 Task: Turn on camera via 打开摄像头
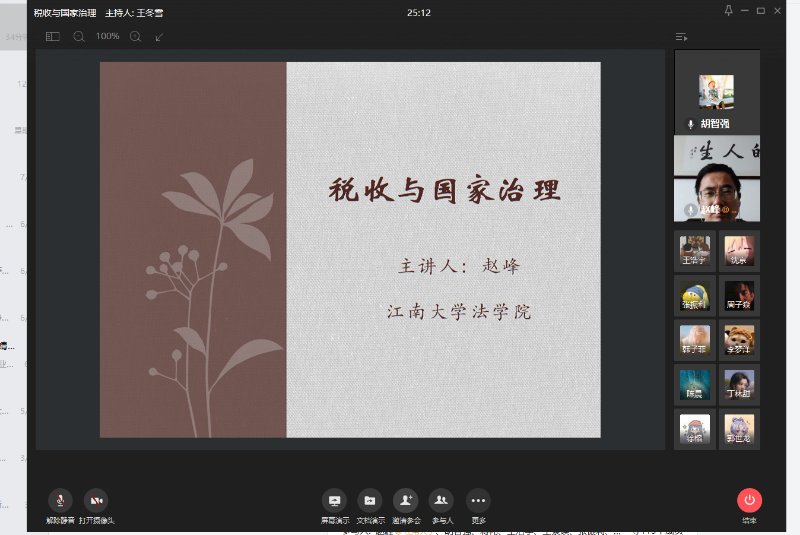(96, 501)
